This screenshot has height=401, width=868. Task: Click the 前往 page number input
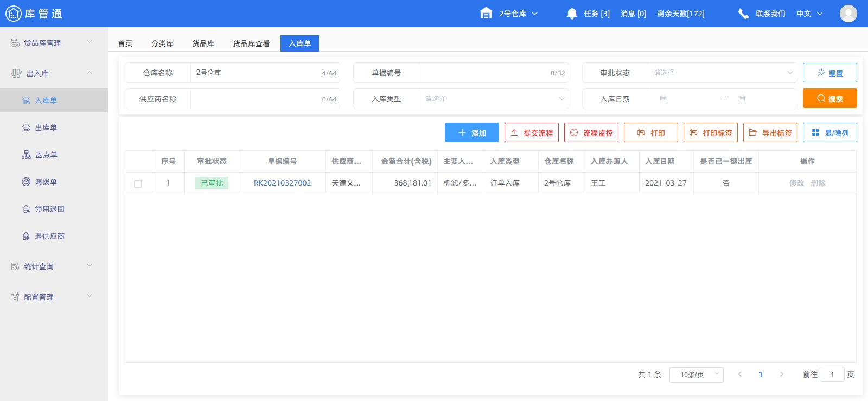(832, 374)
